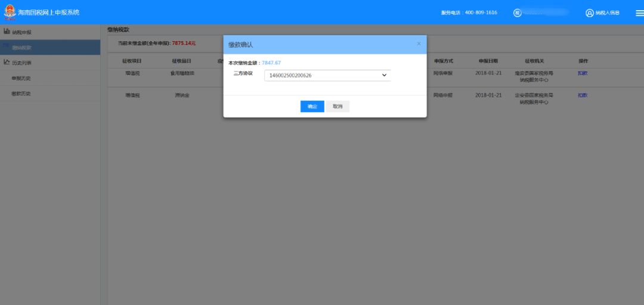This screenshot has width=644, height=305.
Task: Click 网络申报 in the 滞纳金 row
Action: click(443, 95)
